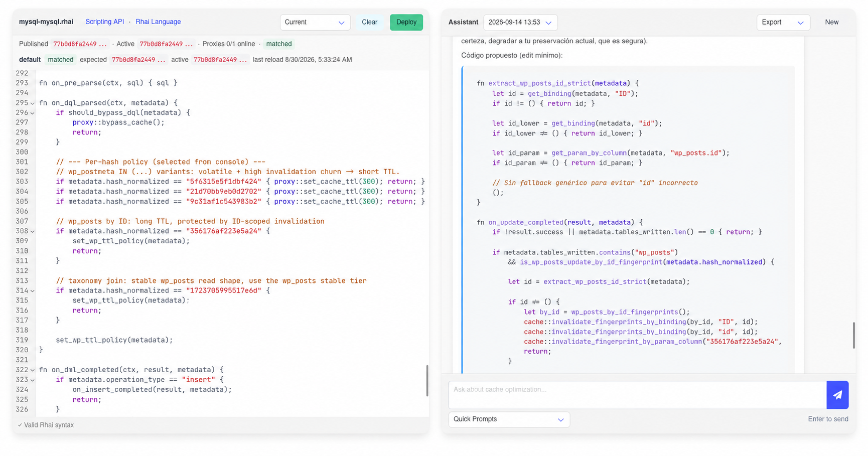The image size is (868, 456).
Task: Collapse the fold at line 323
Action: (33, 380)
